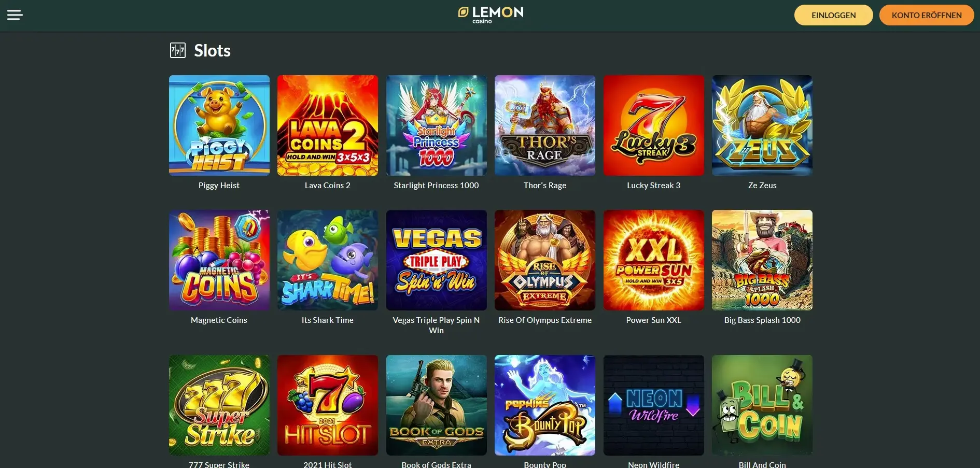
Task: Open the Ze Zeus slot tile
Action: click(762, 125)
